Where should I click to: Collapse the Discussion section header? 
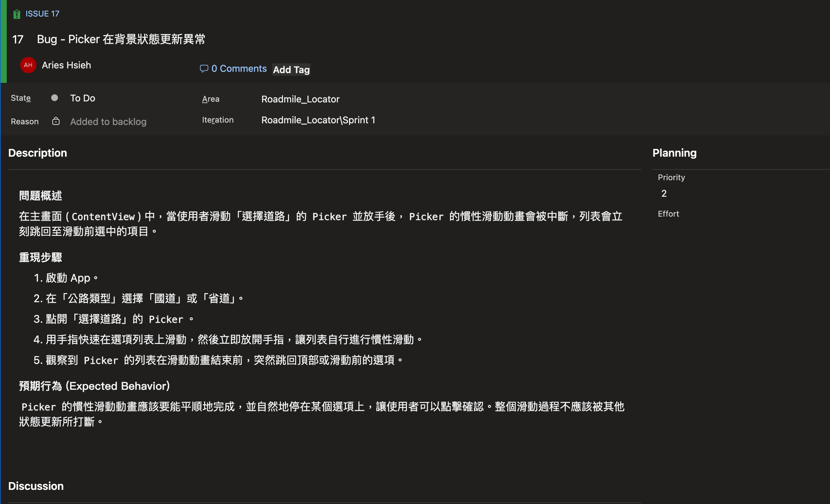pyautogui.click(x=36, y=486)
